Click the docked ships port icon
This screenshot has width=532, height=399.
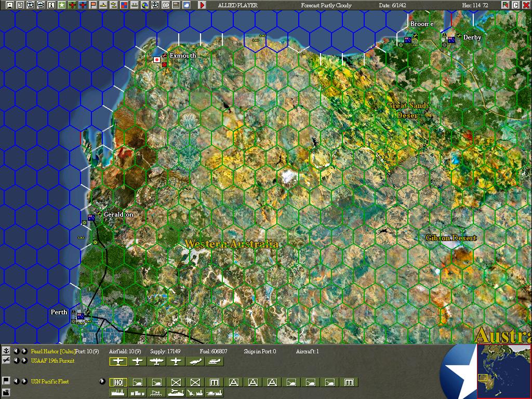[135, 5]
